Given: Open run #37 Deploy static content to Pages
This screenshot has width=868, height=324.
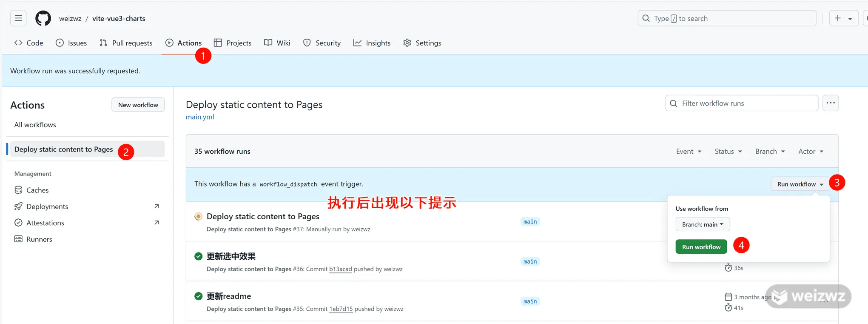Looking at the screenshot, I should 263,216.
